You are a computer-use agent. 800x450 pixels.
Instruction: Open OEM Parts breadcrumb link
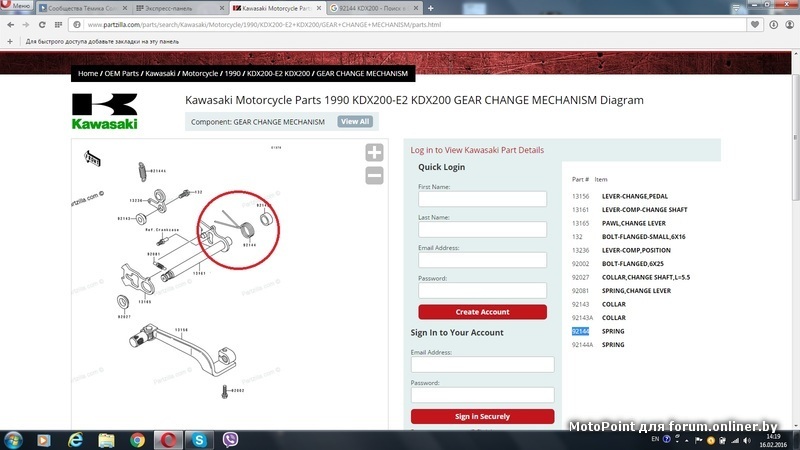[121, 73]
